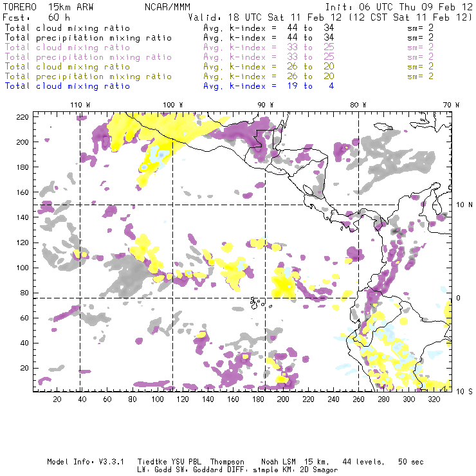The width and height of the screenshot is (476, 476).
Task: Click '(12 CST Sat 11 Feb 12)' local time text
Action: [410, 17]
